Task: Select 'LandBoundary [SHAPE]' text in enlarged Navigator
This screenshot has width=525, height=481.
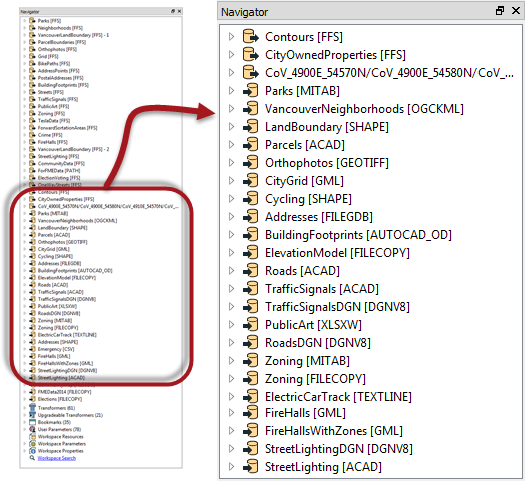Action: click(x=327, y=127)
